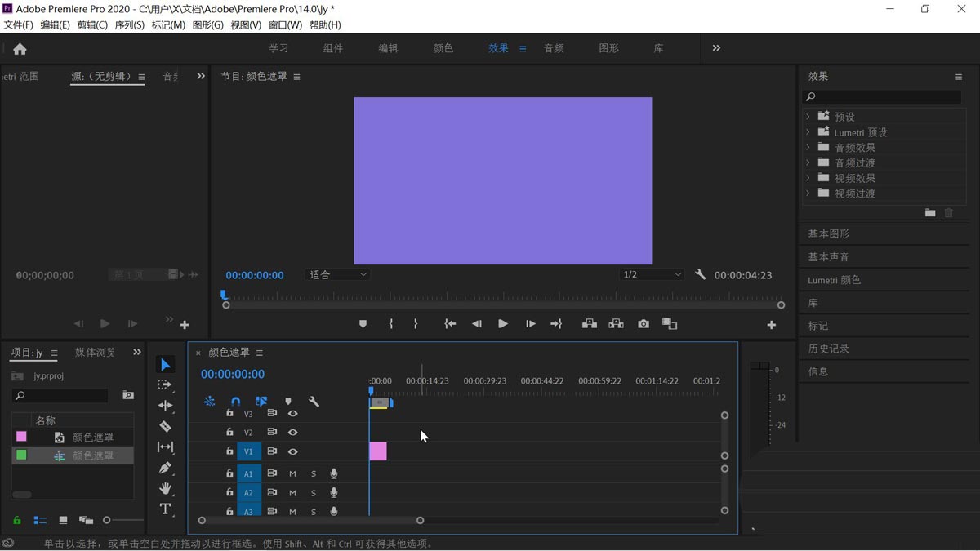Activate the Type tool
Image resolution: width=980 pixels, height=551 pixels.
coord(166,509)
